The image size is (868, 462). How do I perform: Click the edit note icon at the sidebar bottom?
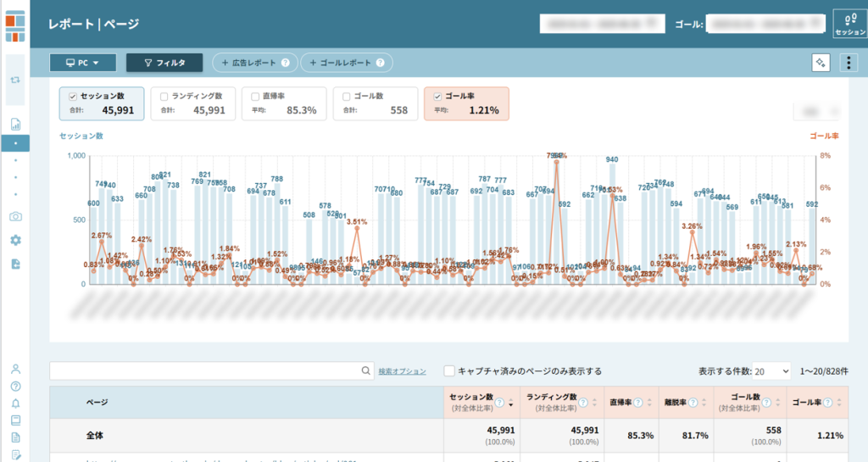(15, 455)
